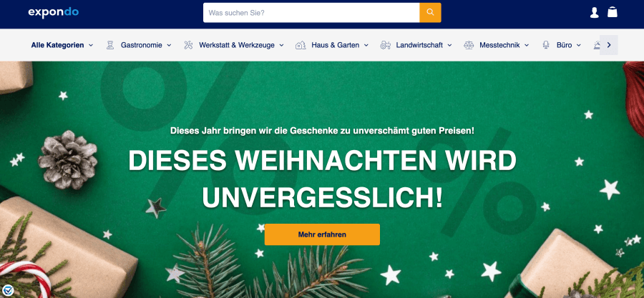Click the Messtechnik scales icon
The image size is (644, 298).
click(x=469, y=45)
